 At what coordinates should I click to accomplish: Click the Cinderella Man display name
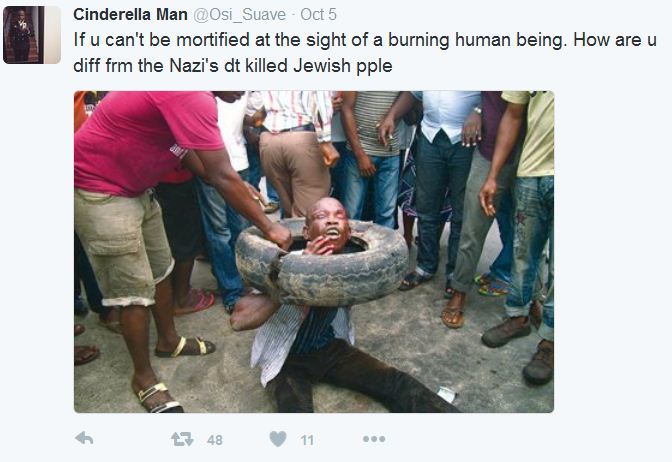point(130,15)
